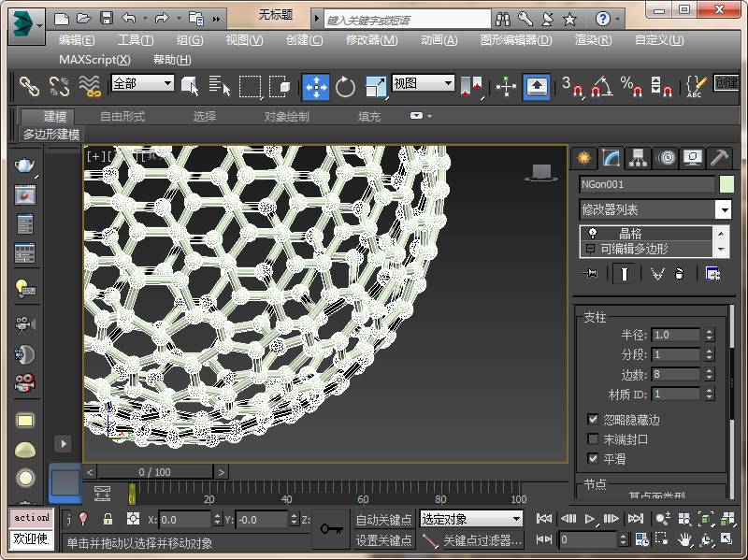Open the Create panel star tab
Image resolution: width=748 pixels, height=560 pixels.
click(583, 157)
